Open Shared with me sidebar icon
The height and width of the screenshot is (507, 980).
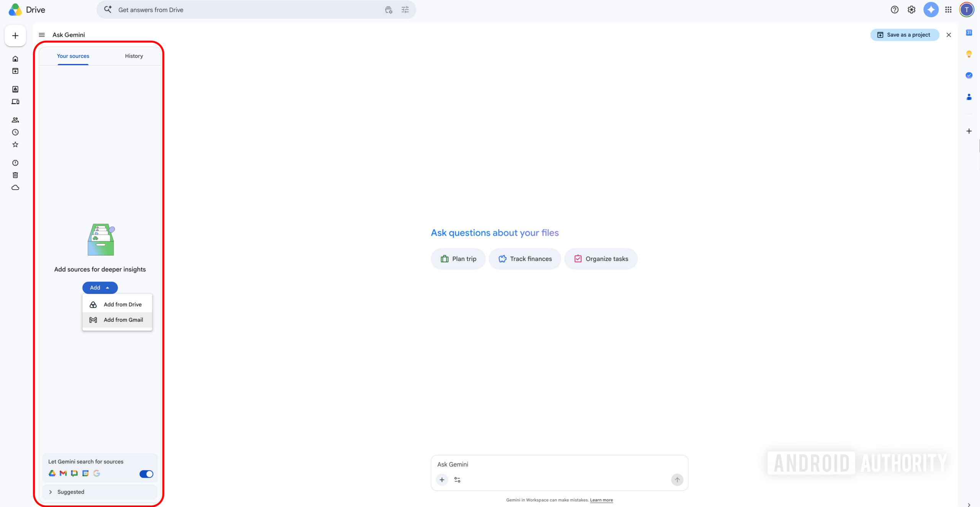click(x=15, y=120)
